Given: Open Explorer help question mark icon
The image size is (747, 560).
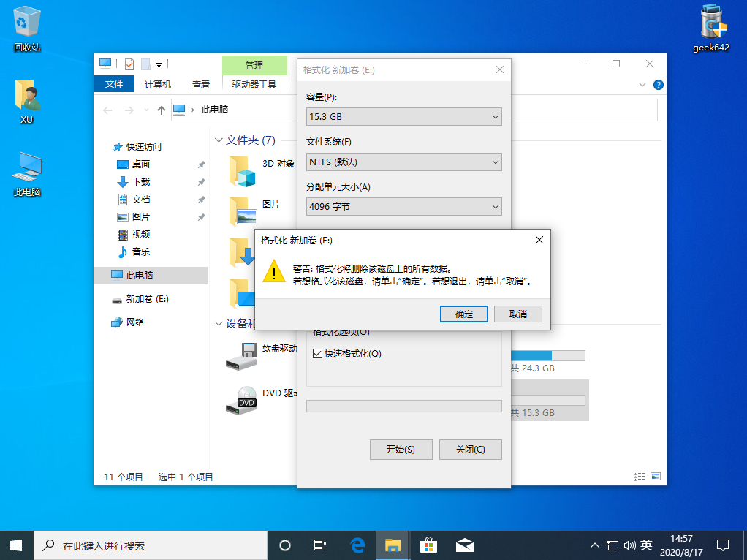Looking at the screenshot, I should coord(659,85).
